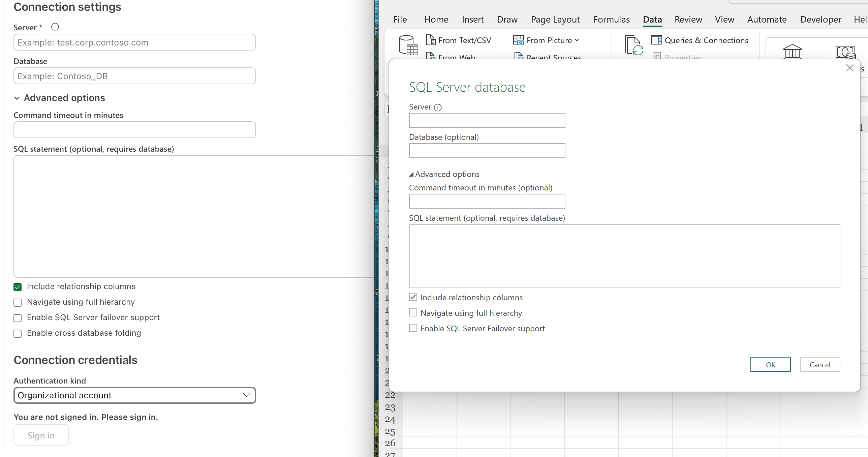Focus Command timeout (optional) field in Excel dialog

click(x=487, y=201)
